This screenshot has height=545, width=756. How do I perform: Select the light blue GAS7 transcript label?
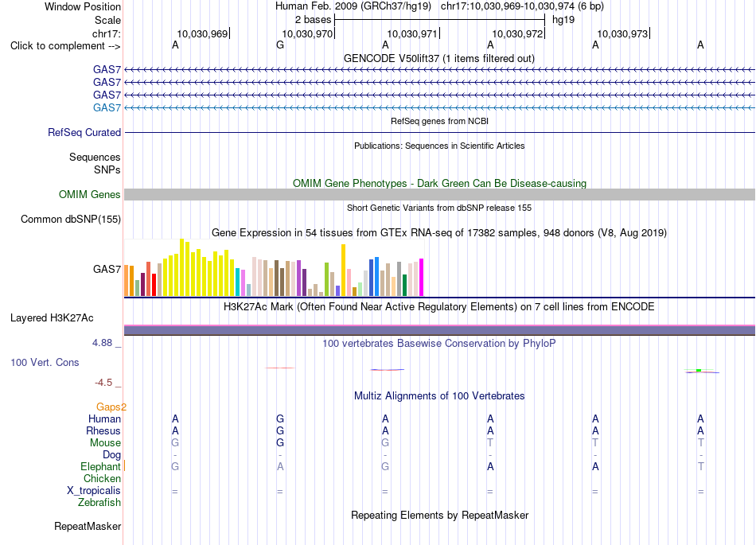pos(107,107)
